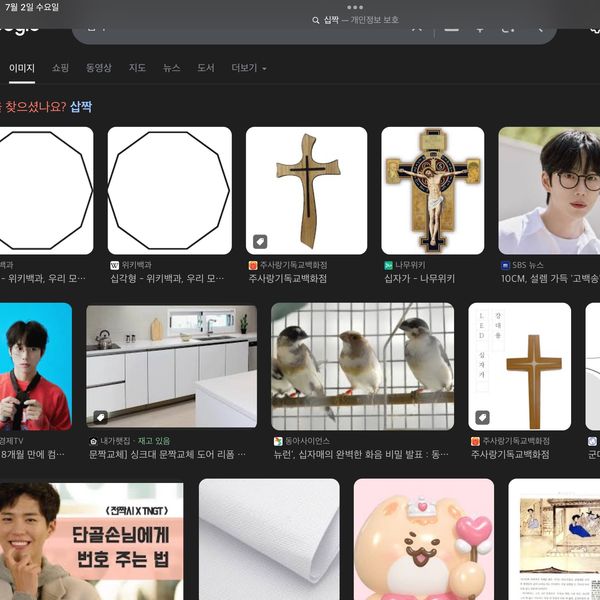Click the 재고 있음 stock label
The image size is (600, 600).
[154, 441]
